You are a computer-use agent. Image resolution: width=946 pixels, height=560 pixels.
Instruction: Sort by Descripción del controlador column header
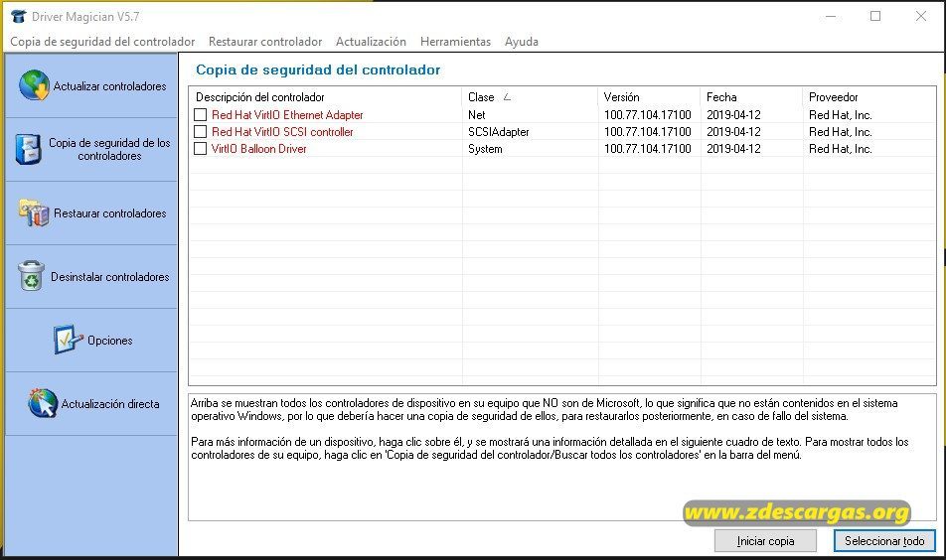[326, 97]
